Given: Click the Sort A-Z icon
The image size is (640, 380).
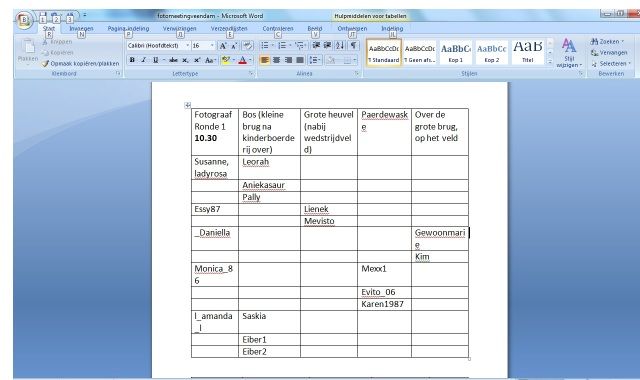Looking at the screenshot, I should pos(340,45).
